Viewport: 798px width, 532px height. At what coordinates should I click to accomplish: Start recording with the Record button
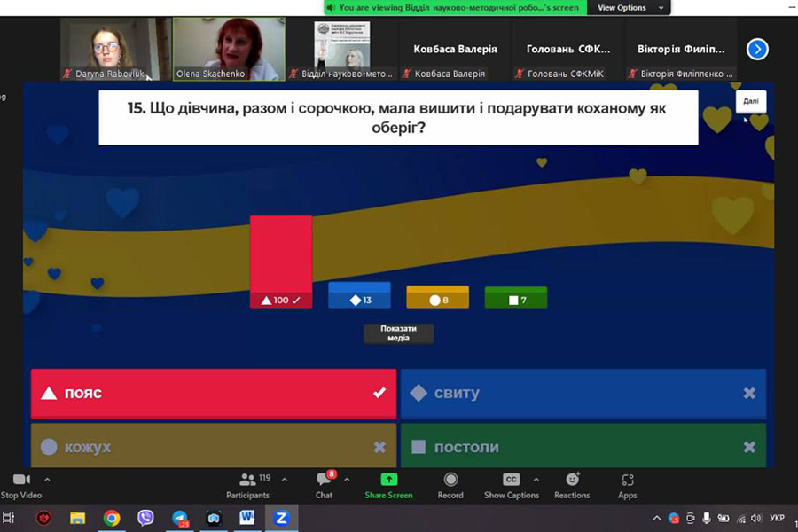point(450,486)
